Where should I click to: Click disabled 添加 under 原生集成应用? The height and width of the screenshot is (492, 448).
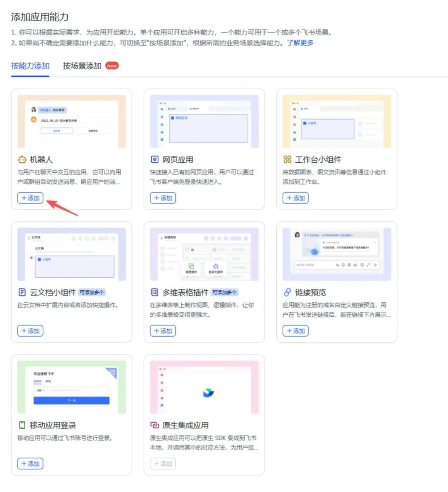click(x=163, y=464)
